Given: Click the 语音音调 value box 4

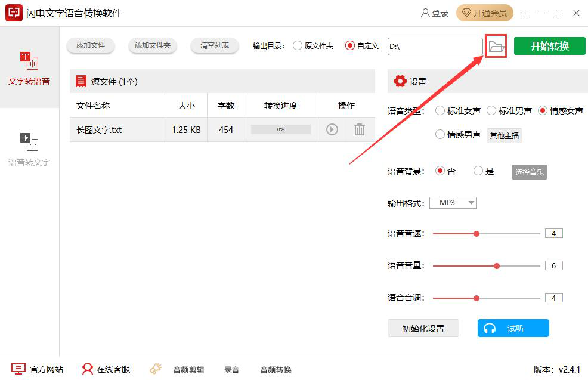Looking at the screenshot, I should (x=553, y=298).
